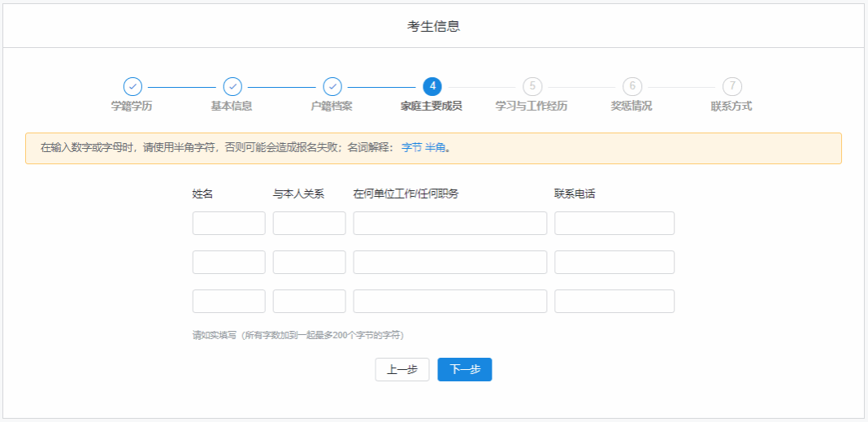
Task: Open the 字节 explanation link
Action: tap(411, 148)
